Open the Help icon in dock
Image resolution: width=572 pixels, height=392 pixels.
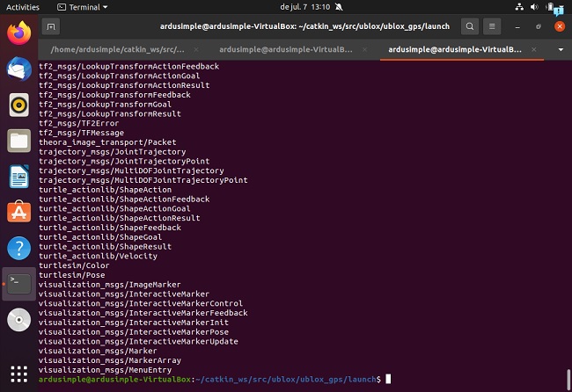tap(18, 248)
